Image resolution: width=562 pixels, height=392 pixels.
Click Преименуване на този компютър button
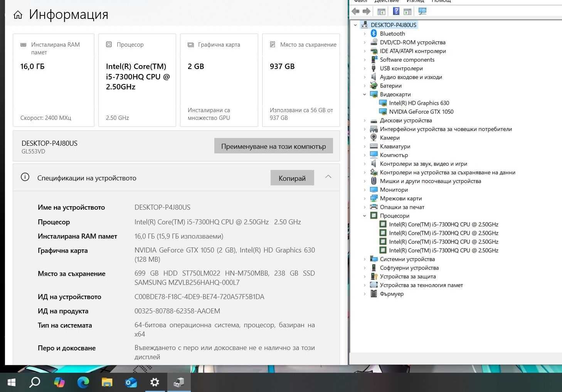[x=273, y=146]
